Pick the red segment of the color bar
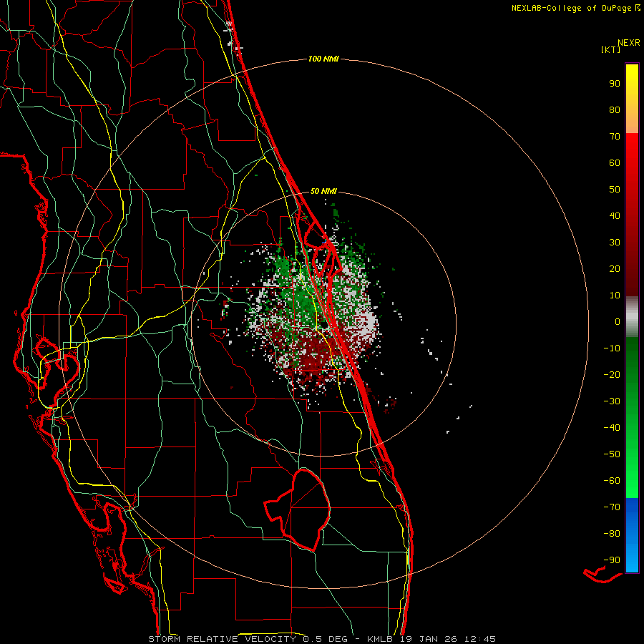 coord(632,215)
